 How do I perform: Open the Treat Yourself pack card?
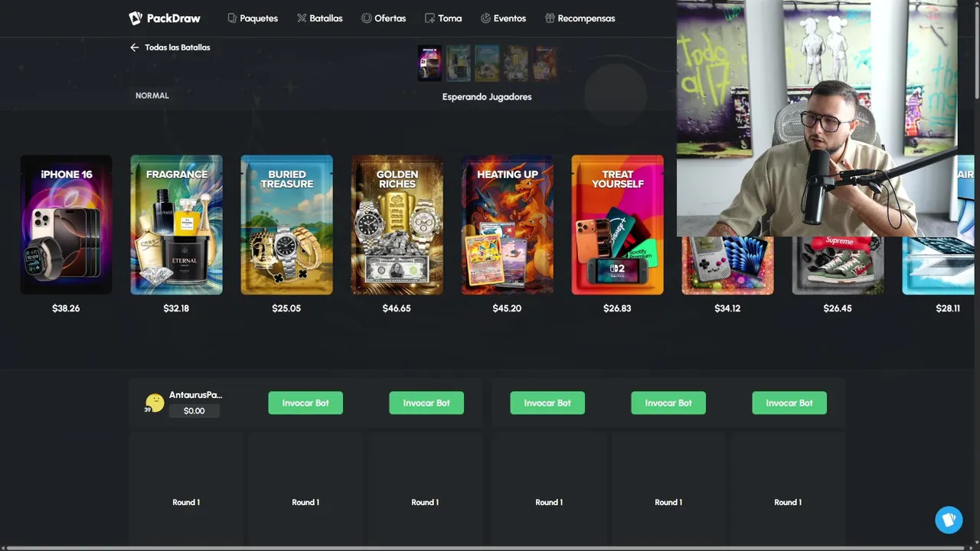617,225
